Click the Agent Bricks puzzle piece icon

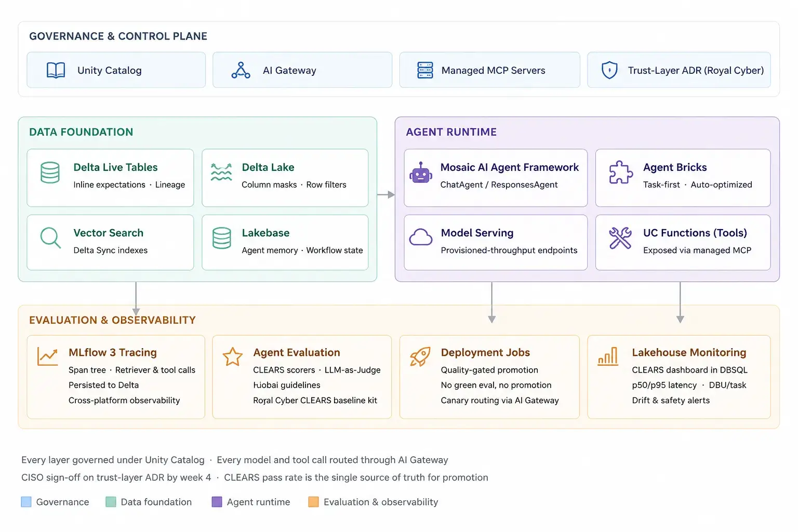click(621, 172)
